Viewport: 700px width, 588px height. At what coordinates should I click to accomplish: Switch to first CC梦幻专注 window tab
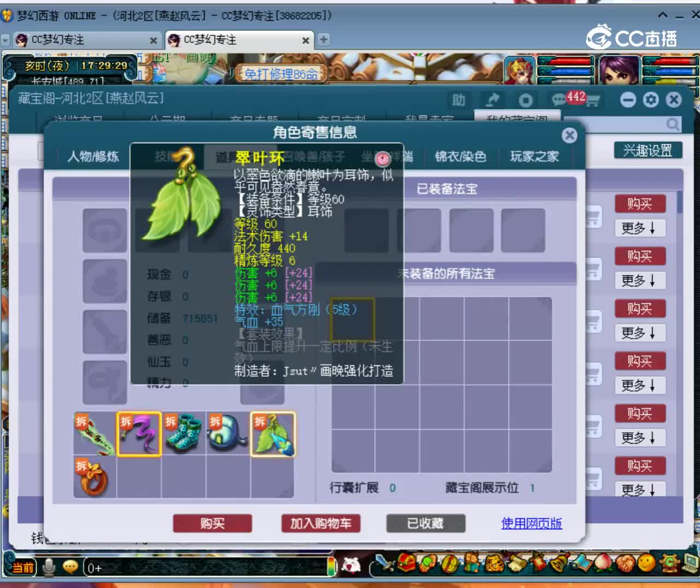pos(85,40)
